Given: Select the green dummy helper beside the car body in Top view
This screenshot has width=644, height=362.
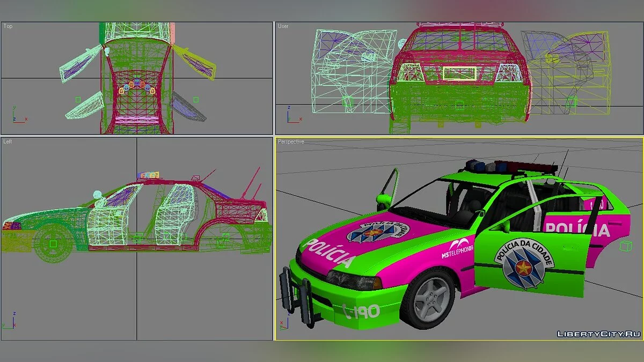Looking at the screenshot, I should [x=78, y=100].
